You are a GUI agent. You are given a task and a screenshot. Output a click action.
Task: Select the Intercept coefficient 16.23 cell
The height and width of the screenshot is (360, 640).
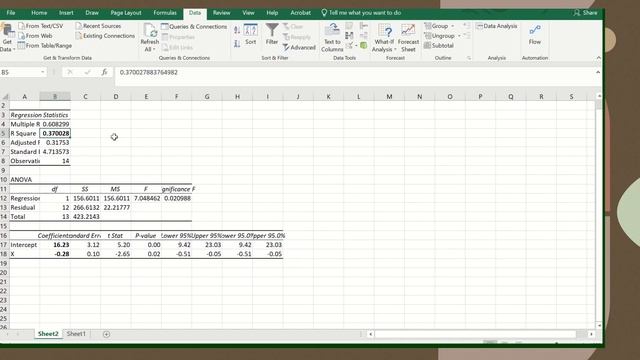coord(55,245)
